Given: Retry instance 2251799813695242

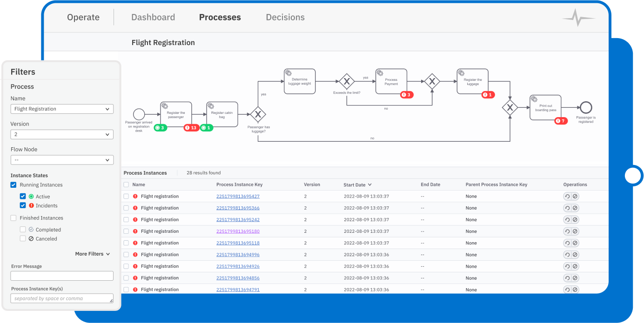Looking at the screenshot, I should [567, 220].
